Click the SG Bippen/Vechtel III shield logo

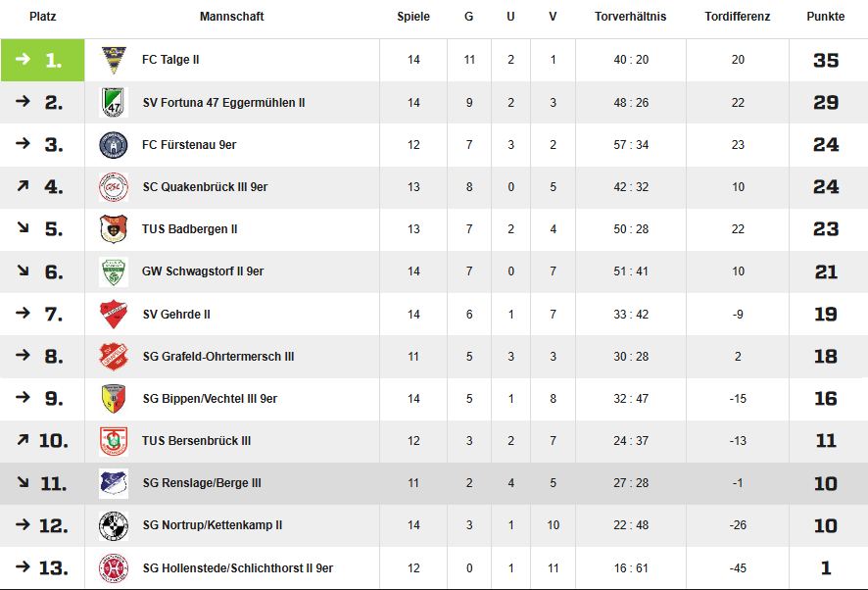(x=114, y=399)
